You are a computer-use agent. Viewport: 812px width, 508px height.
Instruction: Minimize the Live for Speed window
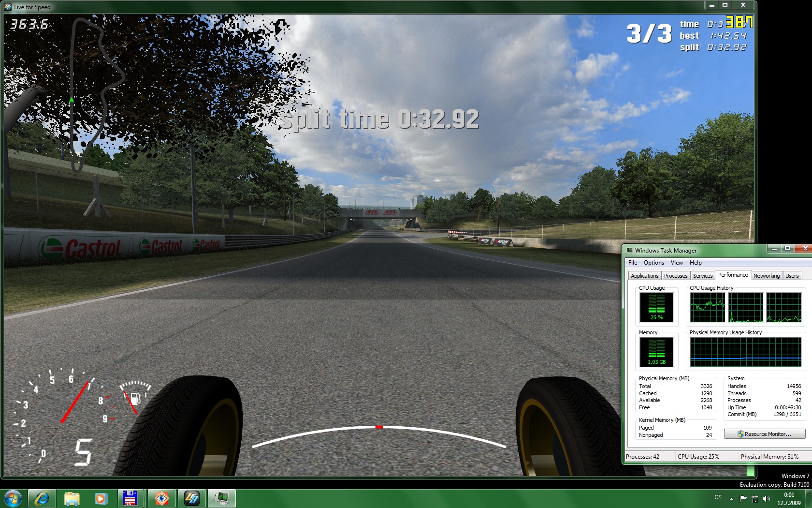click(x=711, y=5)
